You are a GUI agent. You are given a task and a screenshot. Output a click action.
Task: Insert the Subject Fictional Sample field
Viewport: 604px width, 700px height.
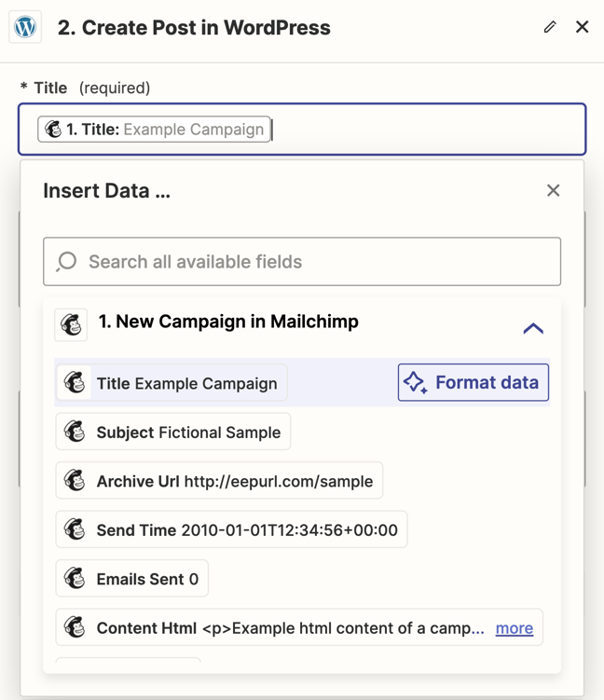(x=173, y=432)
